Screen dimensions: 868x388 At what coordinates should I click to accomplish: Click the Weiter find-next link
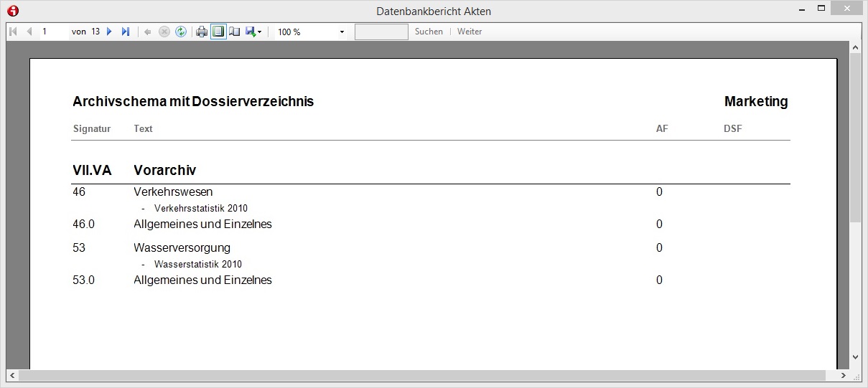pos(470,32)
